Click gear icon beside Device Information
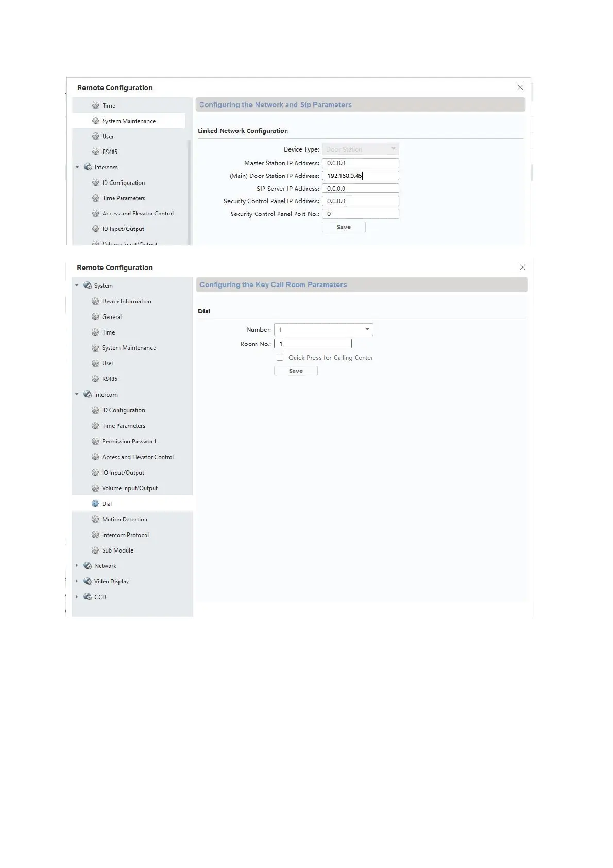 point(95,301)
